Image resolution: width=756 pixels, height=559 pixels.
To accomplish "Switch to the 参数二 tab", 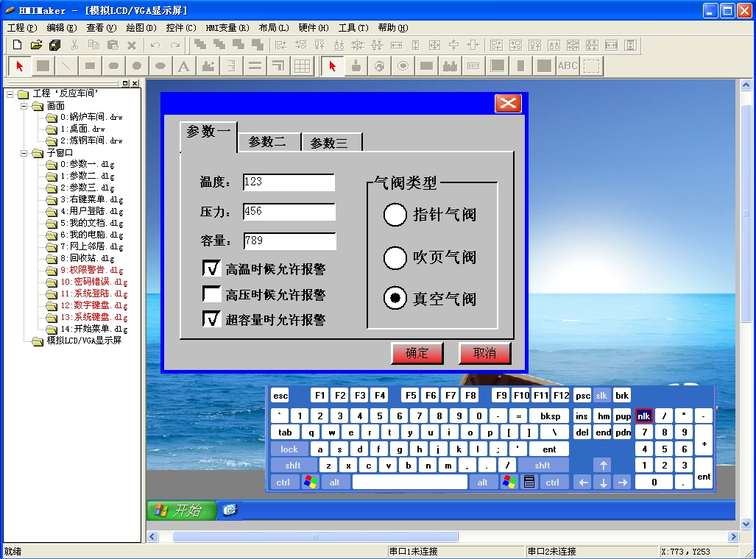I will coord(268,142).
